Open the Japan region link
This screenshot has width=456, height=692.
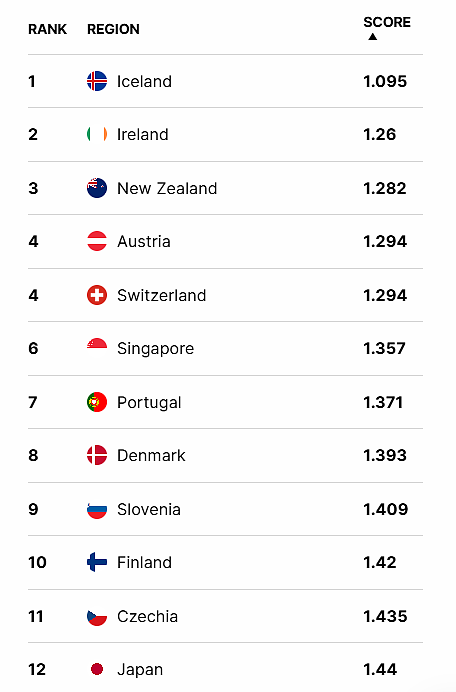coord(140,669)
